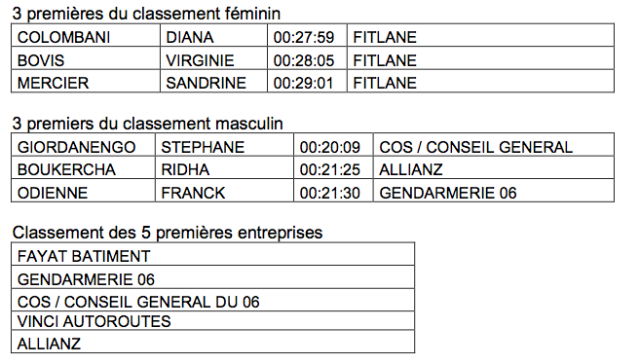Select the BOUKERCHA cell
This screenshot has width=640, height=364.
click(x=83, y=167)
